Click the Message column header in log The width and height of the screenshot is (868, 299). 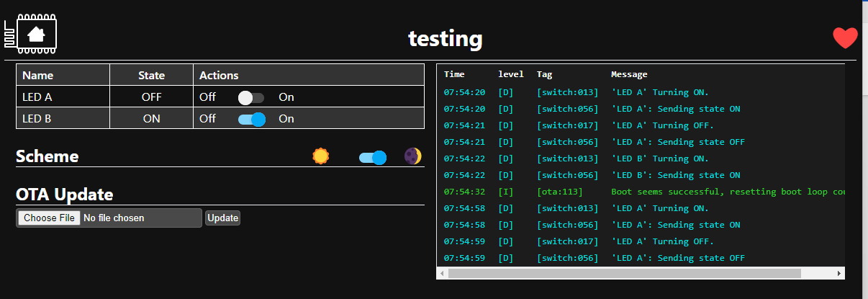point(629,74)
